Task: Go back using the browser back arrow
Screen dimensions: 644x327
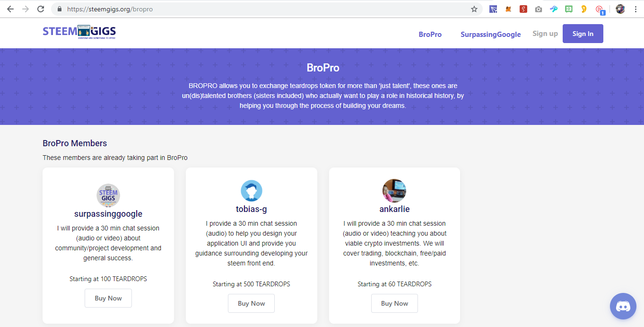Action: pyautogui.click(x=10, y=9)
